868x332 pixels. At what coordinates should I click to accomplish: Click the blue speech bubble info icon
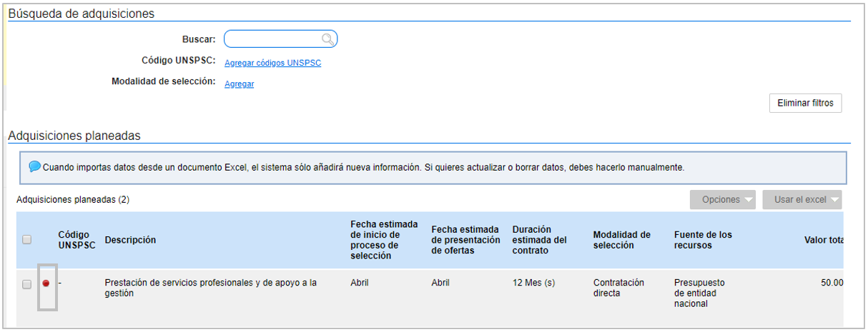tap(35, 167)
